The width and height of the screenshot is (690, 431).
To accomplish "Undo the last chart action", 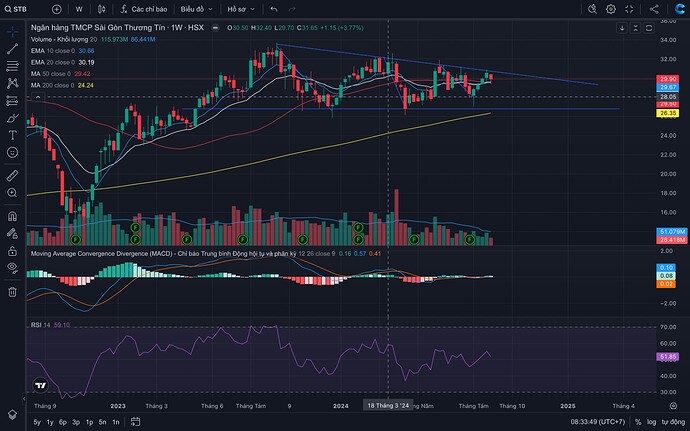I will click(x=274, y=9).
